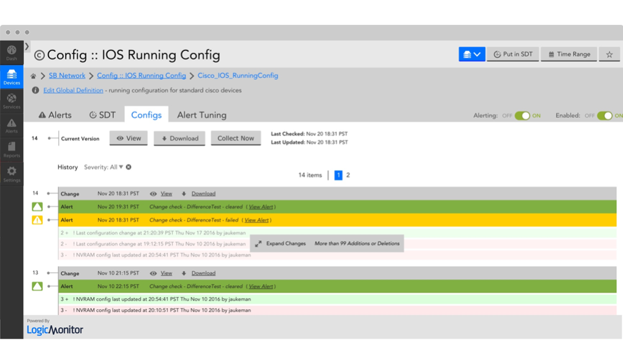This screenshot has width=623, height=364.
Task: Click the Cisco_IOS_RunningConfig breadcrumb
Action: pos(238,75)
